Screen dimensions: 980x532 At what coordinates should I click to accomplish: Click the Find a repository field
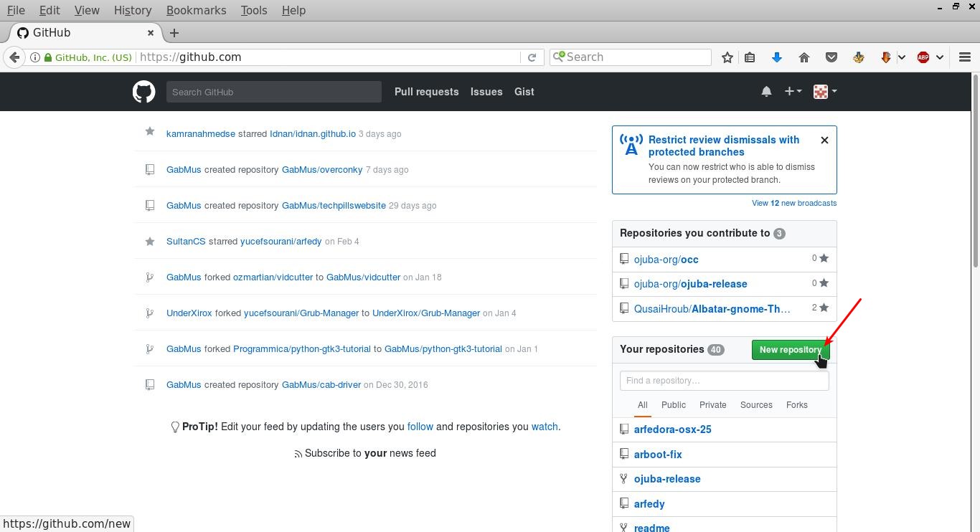tap(725, 381)
